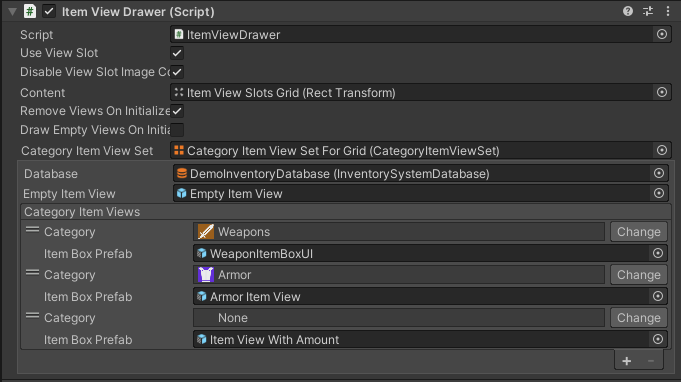Open component preset settings icon
This screenshot has height=382, width=681.
648,11
